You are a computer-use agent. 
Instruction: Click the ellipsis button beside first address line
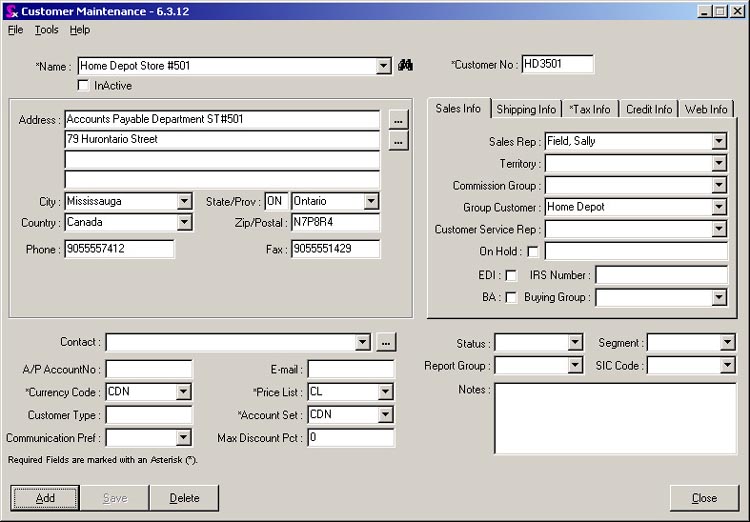coord(399,120)
